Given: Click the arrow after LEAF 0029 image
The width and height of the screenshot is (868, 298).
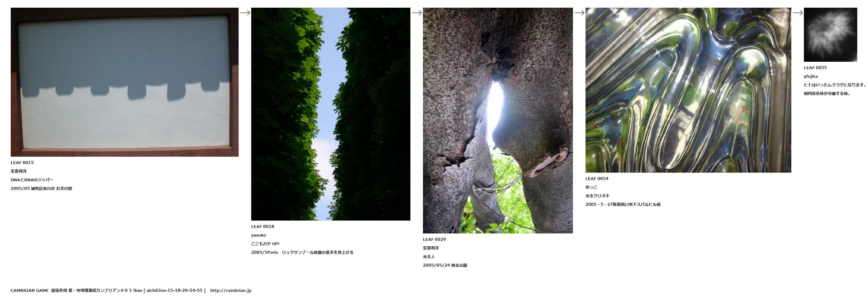Looking at the screenshot, I should 579,13.
